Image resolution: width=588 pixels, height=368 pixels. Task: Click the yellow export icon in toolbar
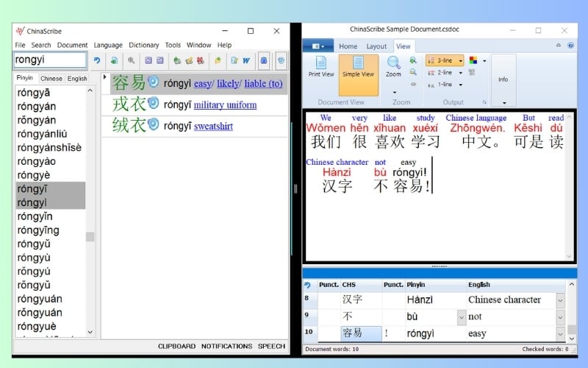[x=218, y=60]
